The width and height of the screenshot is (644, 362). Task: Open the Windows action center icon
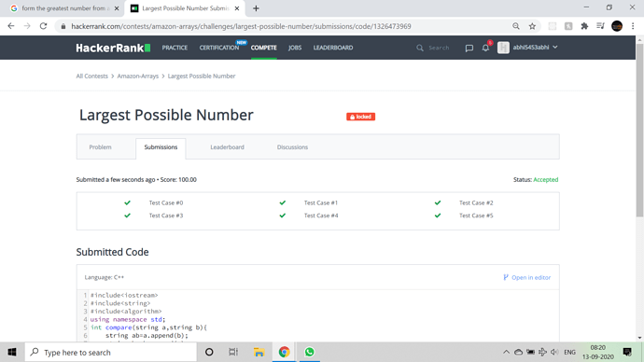[627, 352]
